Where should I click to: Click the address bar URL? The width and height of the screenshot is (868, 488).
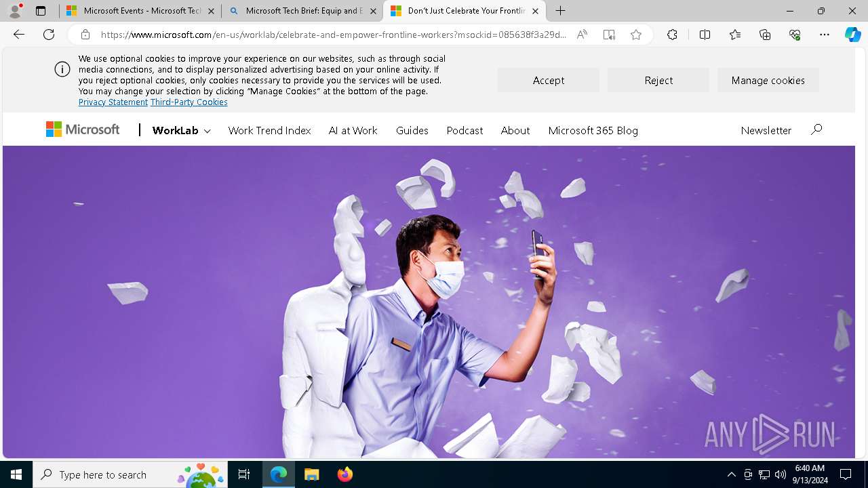point(333,35)
